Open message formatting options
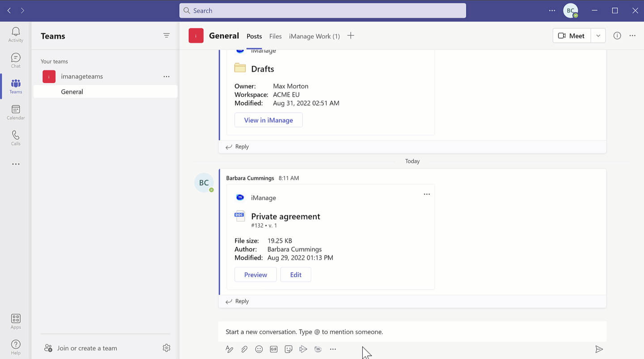This screenshot has width=644, height=359. (x=229, y=349)
